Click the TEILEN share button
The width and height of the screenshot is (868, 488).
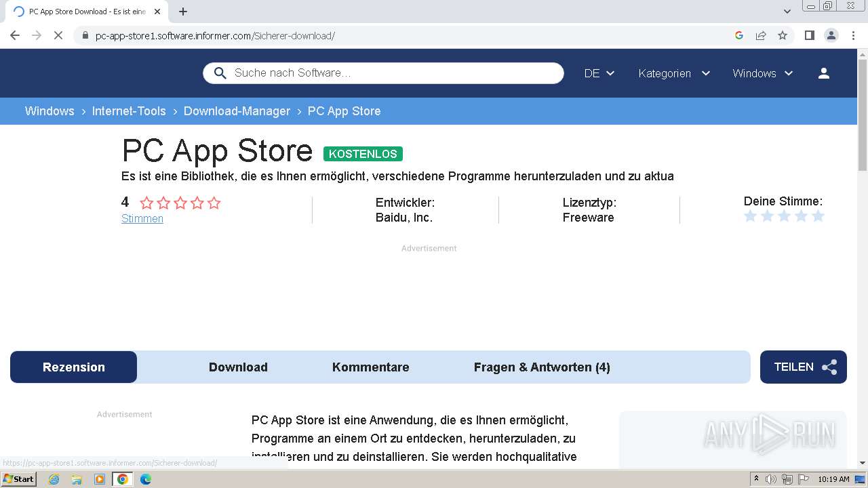[804, 367]
